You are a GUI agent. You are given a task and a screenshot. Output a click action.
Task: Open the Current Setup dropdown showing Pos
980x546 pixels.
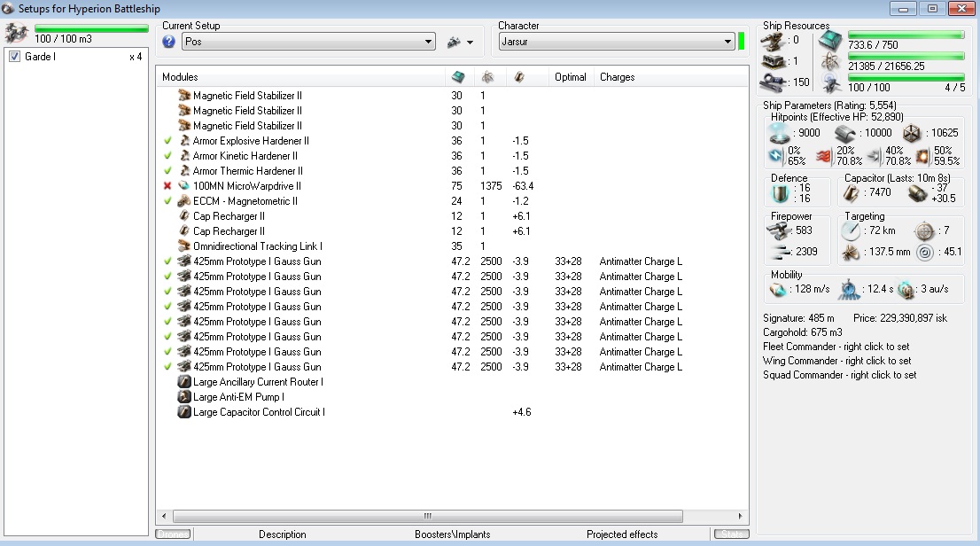pos(308,42)
